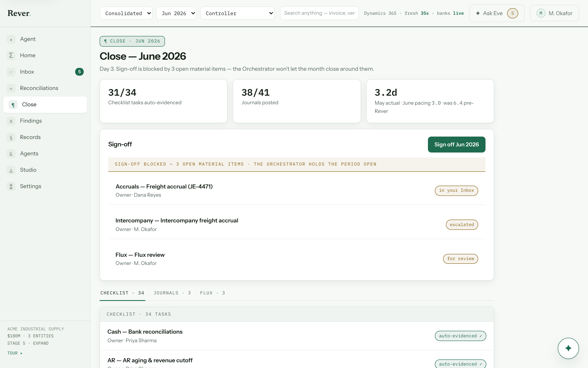
Task: Click the Inbox unread count badge 5
Action: pos(79,72)
